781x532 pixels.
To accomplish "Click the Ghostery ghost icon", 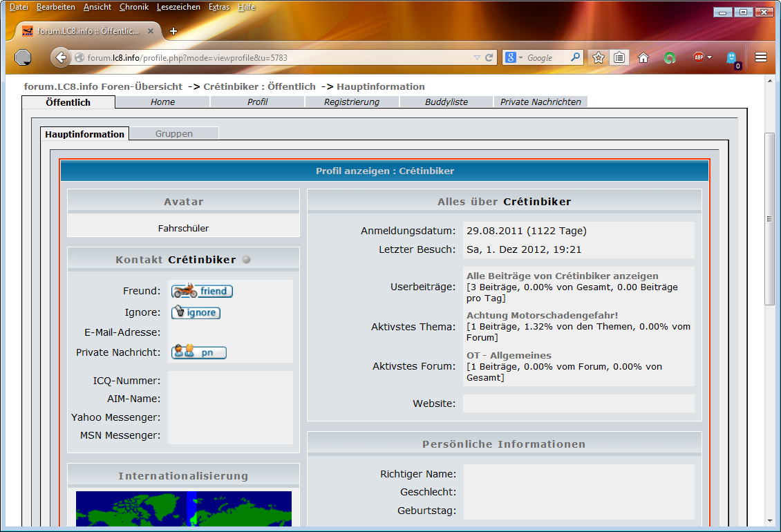I will pos(731,58).
